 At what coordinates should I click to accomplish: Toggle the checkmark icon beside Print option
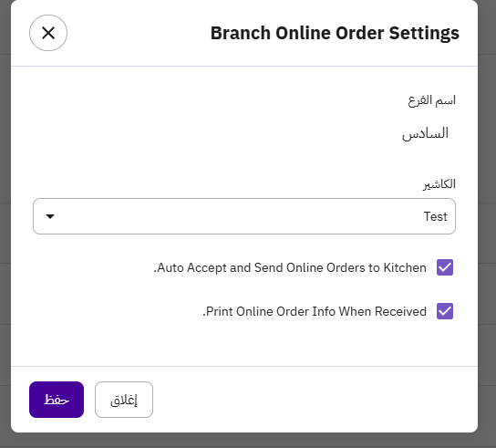tap(445, 311)
